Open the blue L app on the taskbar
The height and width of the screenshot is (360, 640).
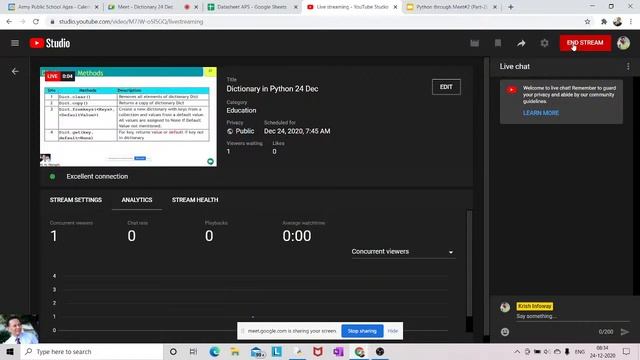click(277, 351)
